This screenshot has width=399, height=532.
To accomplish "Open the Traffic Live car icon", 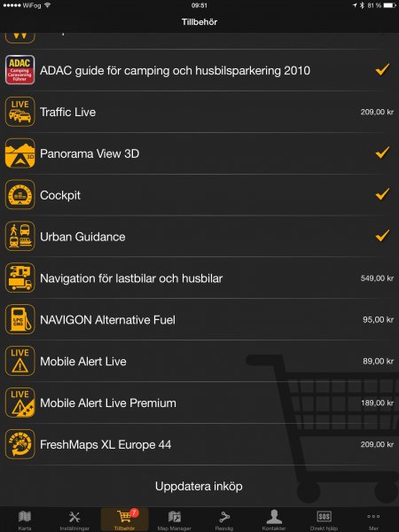I will [x=20, y=112].
